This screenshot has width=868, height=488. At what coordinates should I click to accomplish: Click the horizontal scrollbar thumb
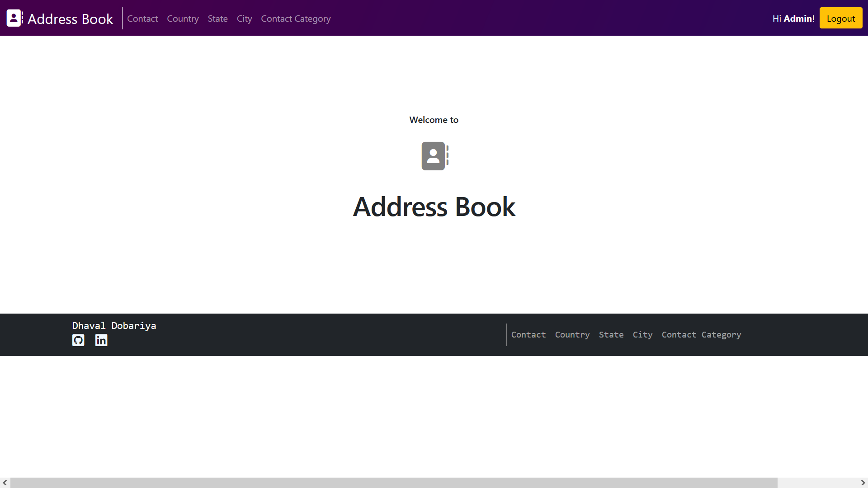(x=393, y=483)
